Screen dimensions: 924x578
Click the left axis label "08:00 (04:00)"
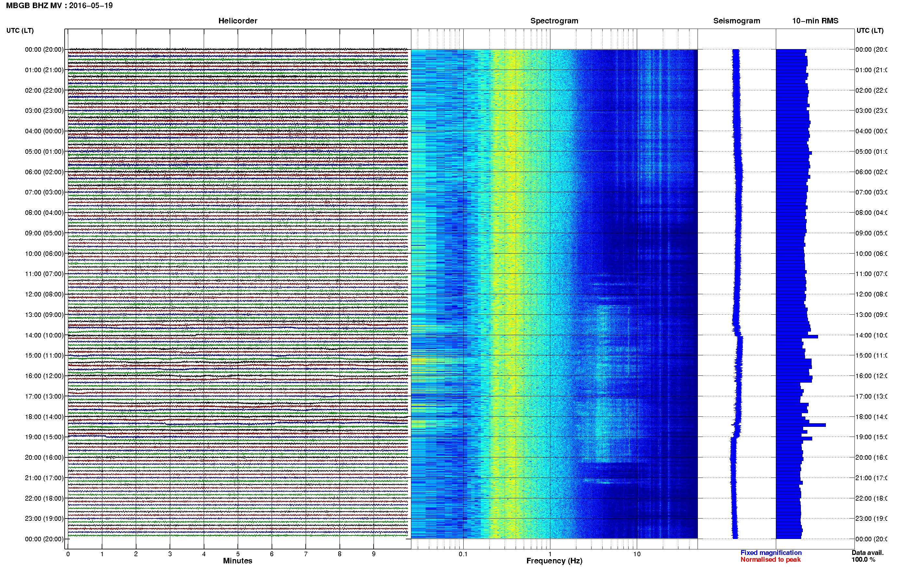44,213
